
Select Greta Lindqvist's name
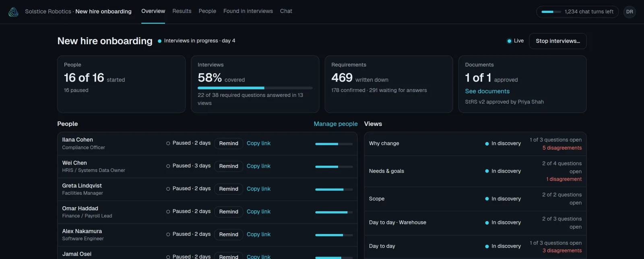point(82,185)
